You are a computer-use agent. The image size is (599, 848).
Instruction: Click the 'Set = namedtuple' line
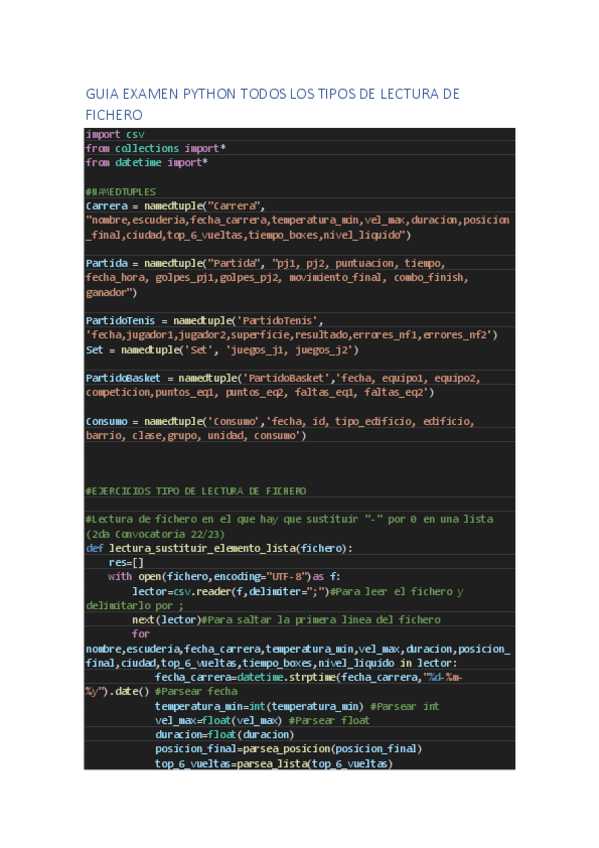point(222,350)
